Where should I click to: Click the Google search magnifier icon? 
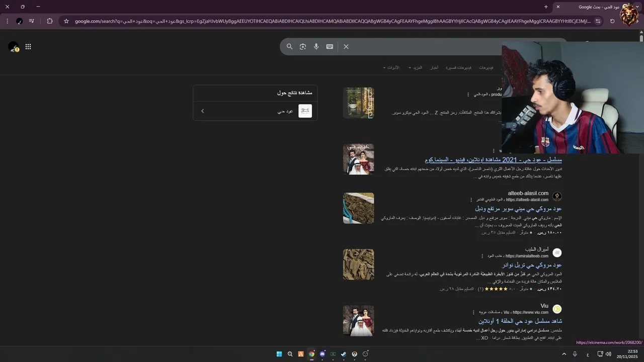click(x=290, y=46)
